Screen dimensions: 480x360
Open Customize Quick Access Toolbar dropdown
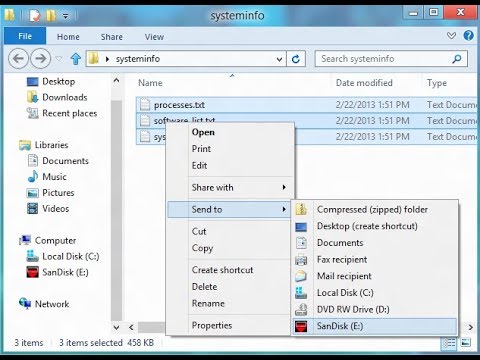tap(66, 16)
